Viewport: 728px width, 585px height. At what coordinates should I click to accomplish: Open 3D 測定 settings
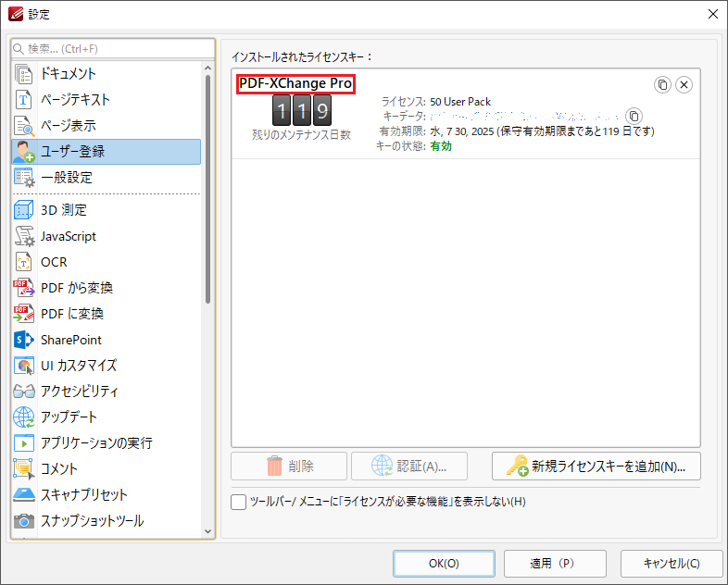click(107, 210)
